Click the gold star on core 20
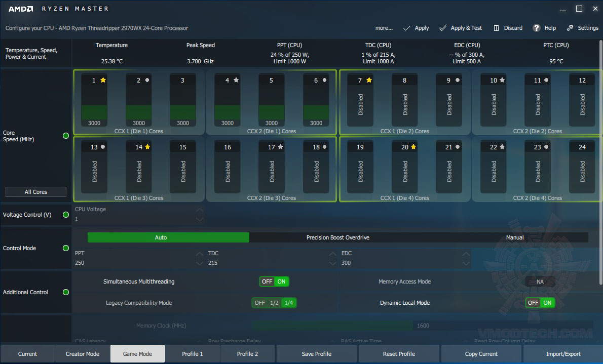 pos(413,147)
